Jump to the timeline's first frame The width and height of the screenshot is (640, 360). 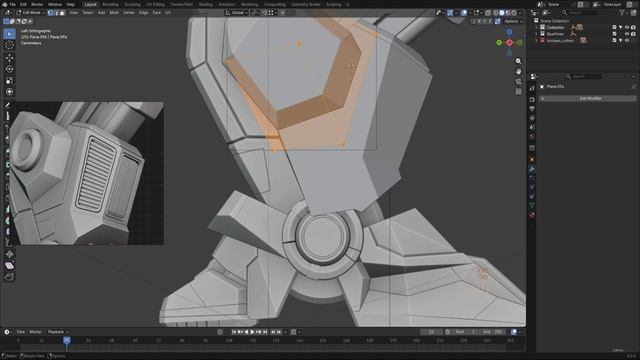(234, 332)
